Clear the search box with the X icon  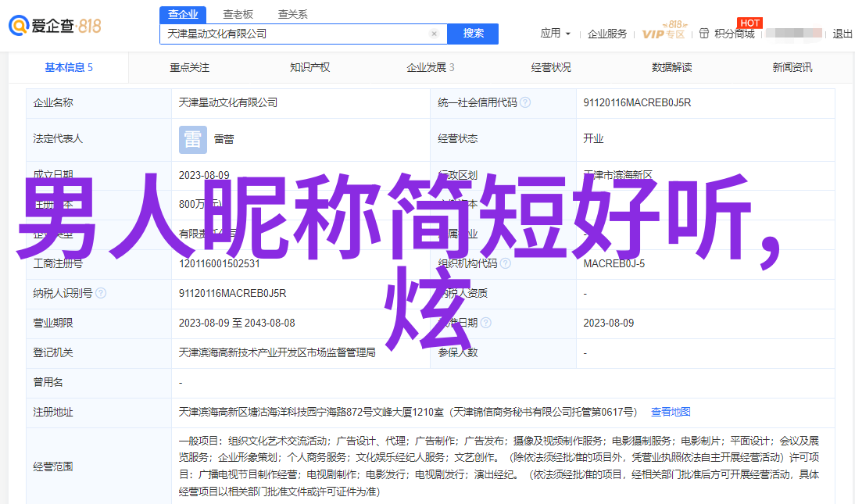(434, 34)
